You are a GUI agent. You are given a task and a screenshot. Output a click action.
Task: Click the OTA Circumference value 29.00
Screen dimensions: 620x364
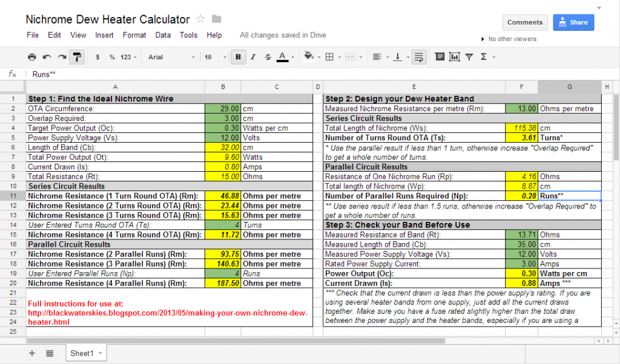coord(223,109)
